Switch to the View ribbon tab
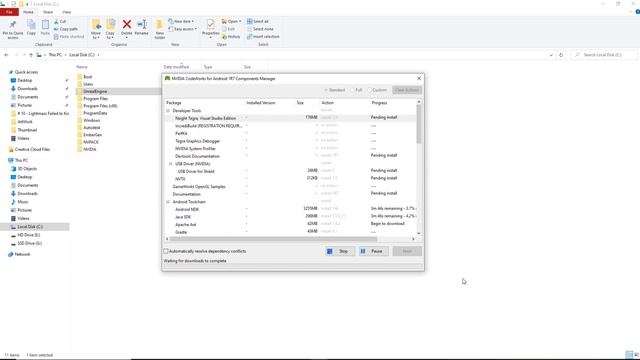Image resolution: width=640 pixels, height=360 pixels. point(67,12)
